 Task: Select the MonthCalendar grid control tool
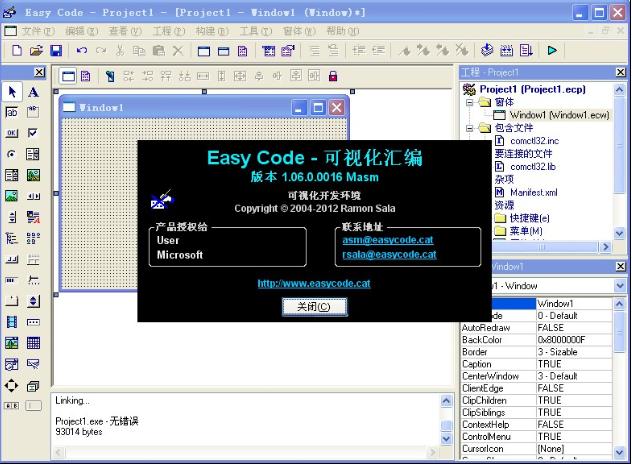click(x=33, y=343)
